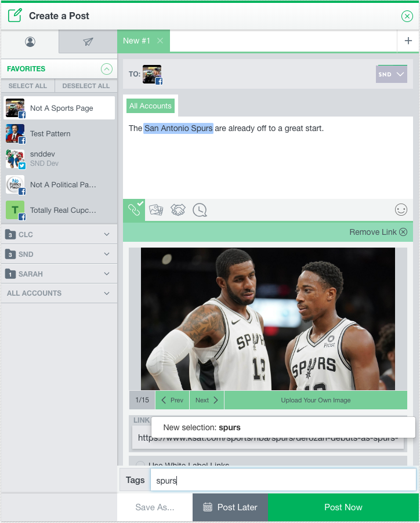Image resolution: width=420 pixels, height=523 pixels.
Task: Show next link image
Action: tap(207, 400)
